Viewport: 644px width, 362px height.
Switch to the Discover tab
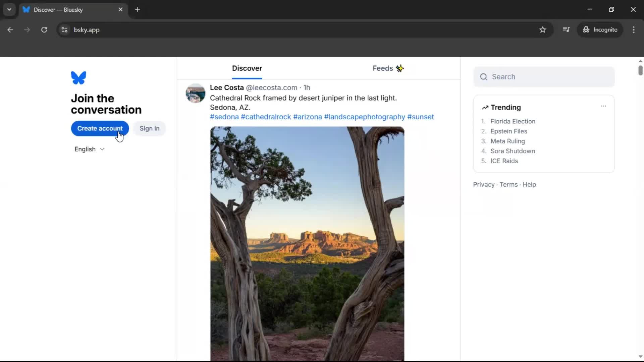247,68
